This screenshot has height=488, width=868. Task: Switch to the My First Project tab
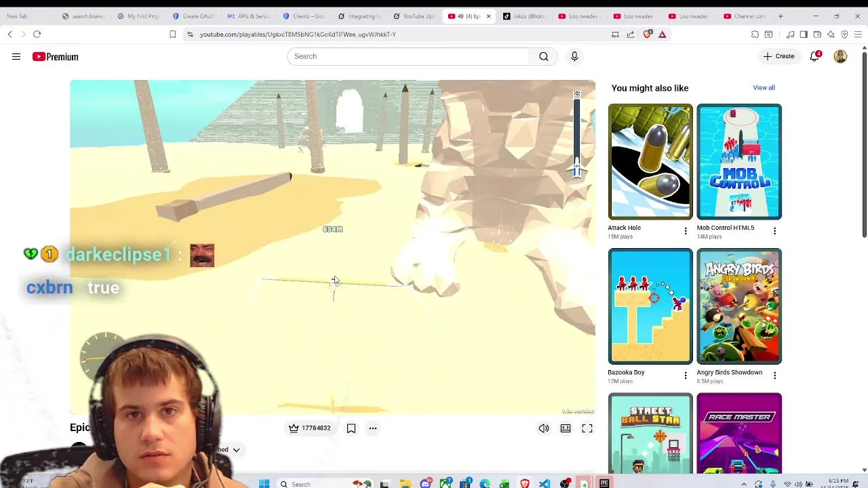tap(138, 16)
